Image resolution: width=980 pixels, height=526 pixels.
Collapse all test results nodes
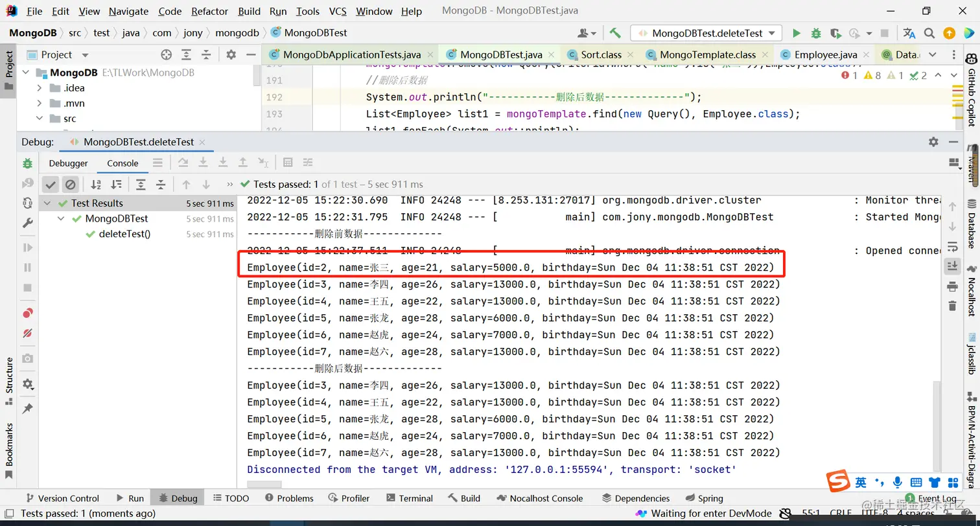pyautogui.click(x=161, y=185)
